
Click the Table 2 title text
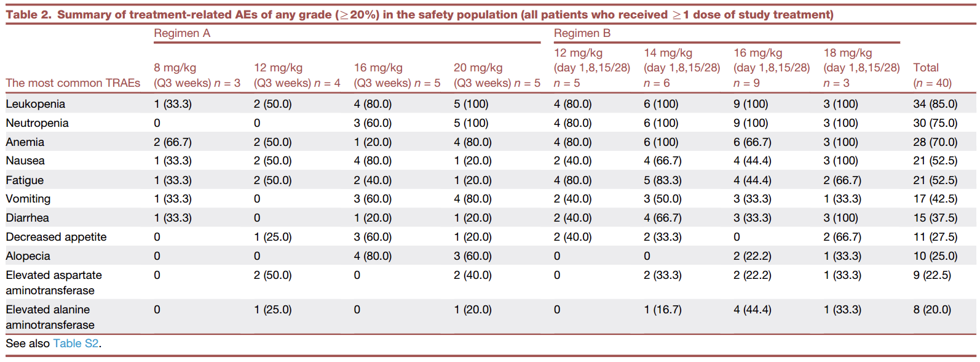(419, 14)
